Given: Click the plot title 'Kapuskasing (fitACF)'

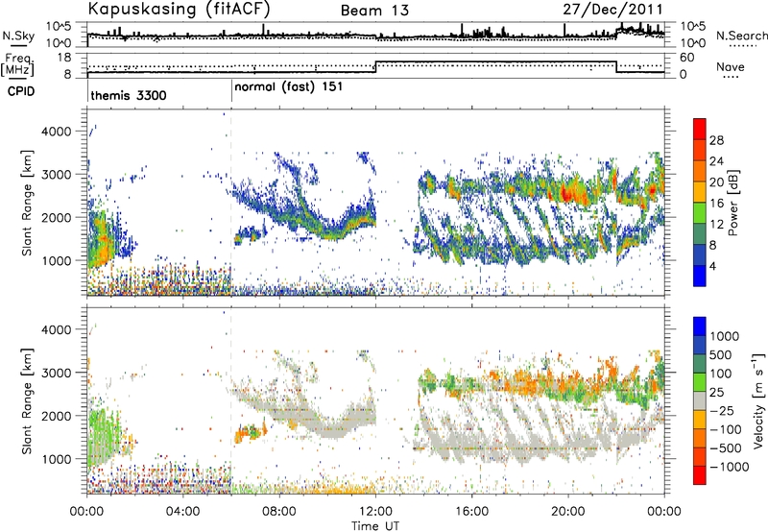Looking at the screenshot, I should coord(179,9).
